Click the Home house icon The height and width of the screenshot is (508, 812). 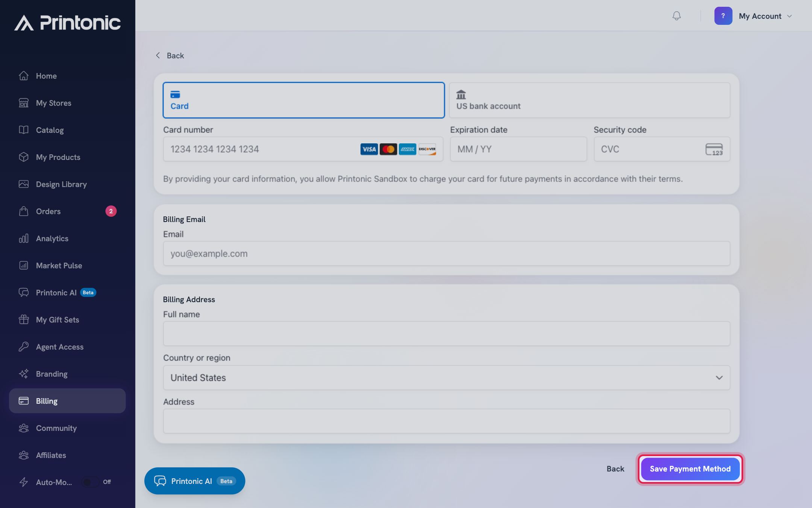(x=24, y=76)
